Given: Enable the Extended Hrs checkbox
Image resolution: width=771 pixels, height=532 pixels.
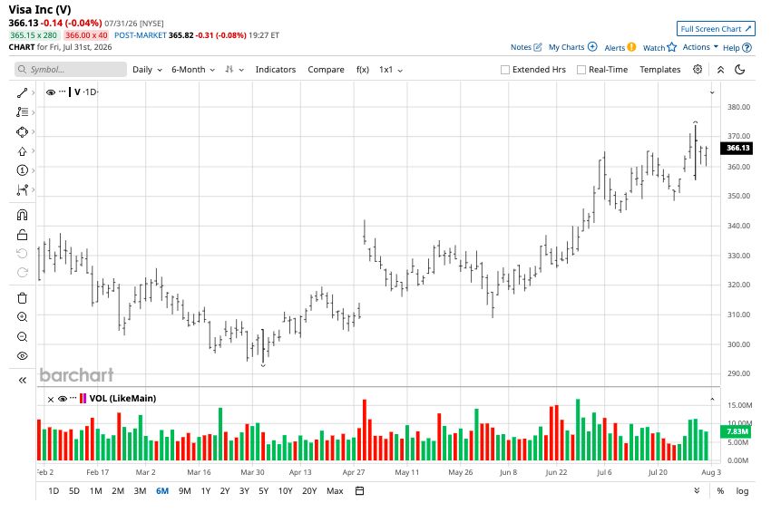Looking at the screenshot, I should pyautogui.click(x=505, y=70).
